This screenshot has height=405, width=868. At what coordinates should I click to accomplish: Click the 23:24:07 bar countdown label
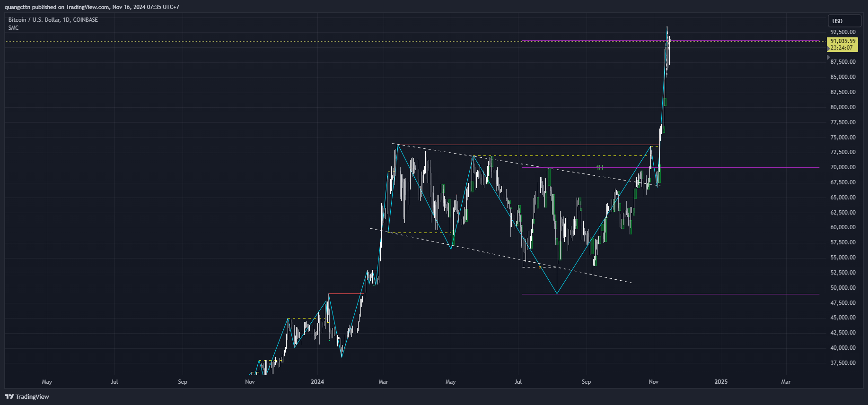coord(842,48)
